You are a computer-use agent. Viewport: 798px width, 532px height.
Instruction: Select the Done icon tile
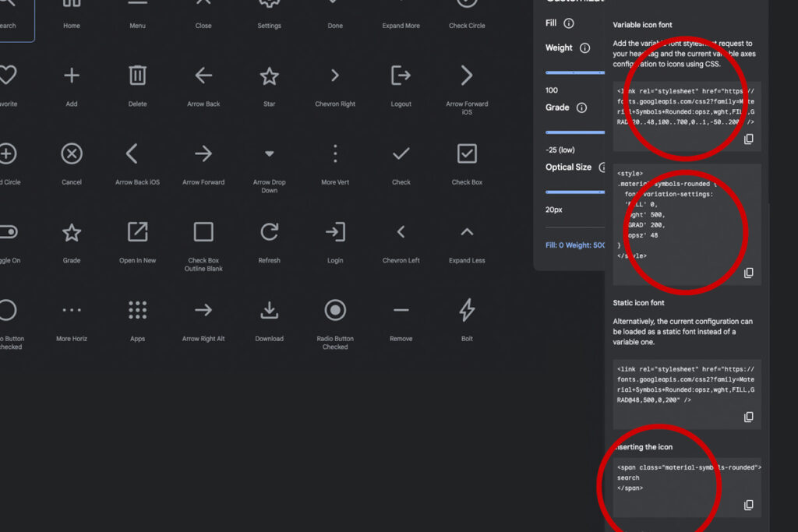tap(335, 14)
